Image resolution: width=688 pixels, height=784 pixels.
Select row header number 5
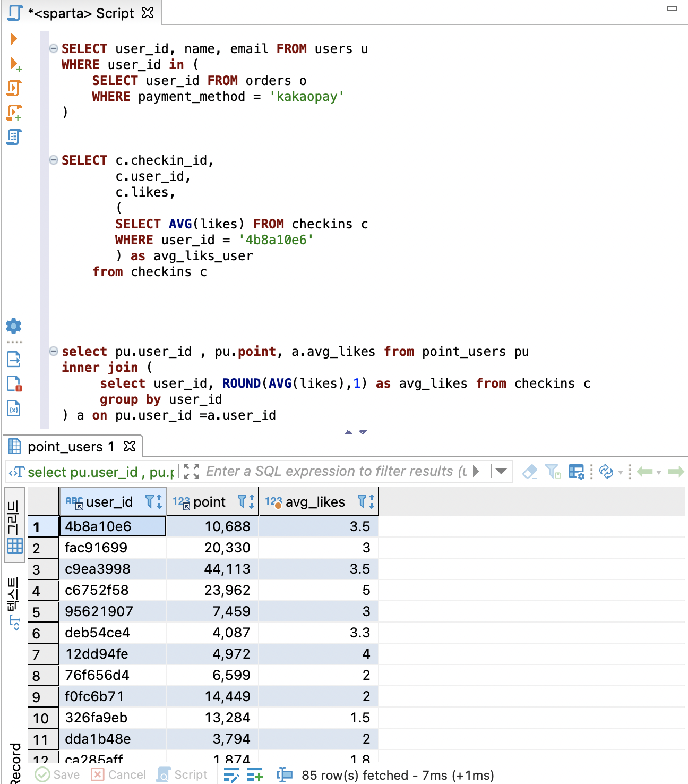tap(43, 612)
